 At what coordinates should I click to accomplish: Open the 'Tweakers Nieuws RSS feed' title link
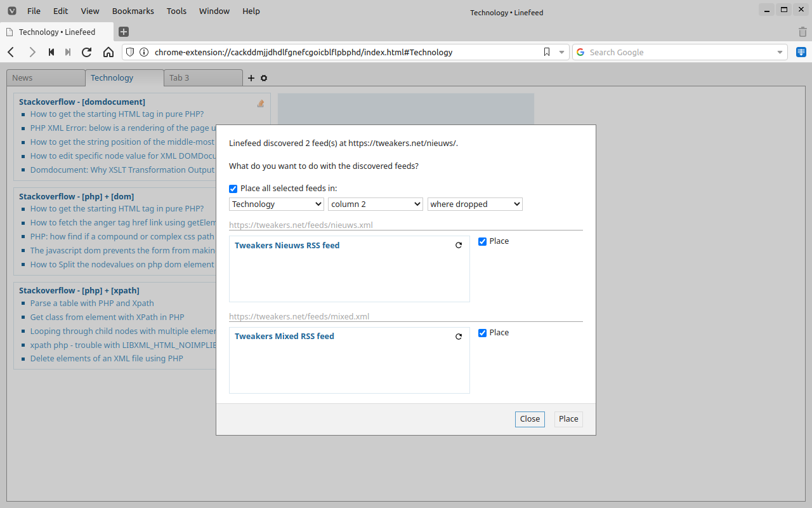click(287, 245)
